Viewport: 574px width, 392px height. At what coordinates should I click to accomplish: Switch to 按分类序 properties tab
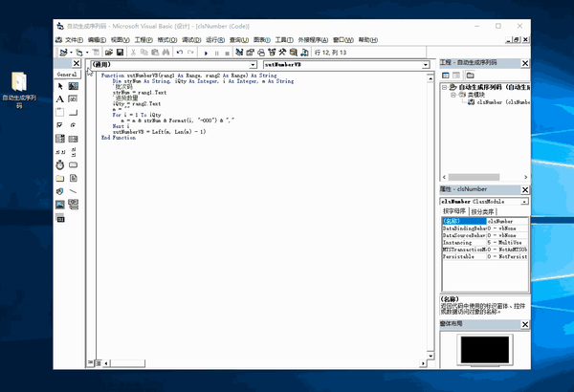pos(482,212)
